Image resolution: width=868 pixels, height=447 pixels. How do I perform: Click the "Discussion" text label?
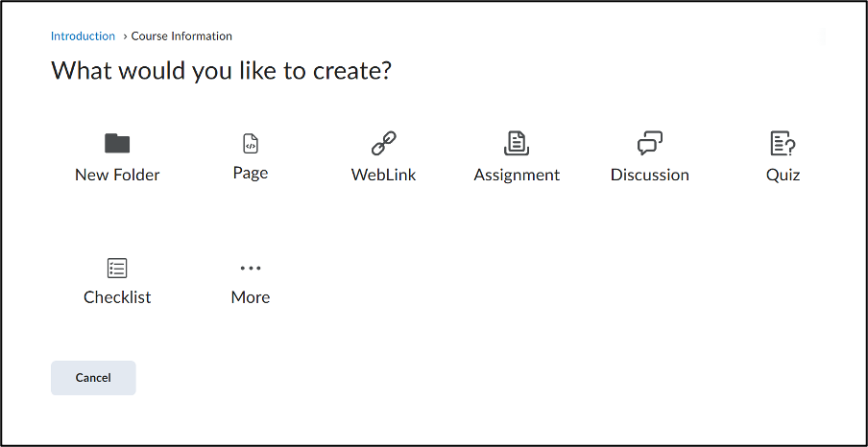(x=650, y=175)
